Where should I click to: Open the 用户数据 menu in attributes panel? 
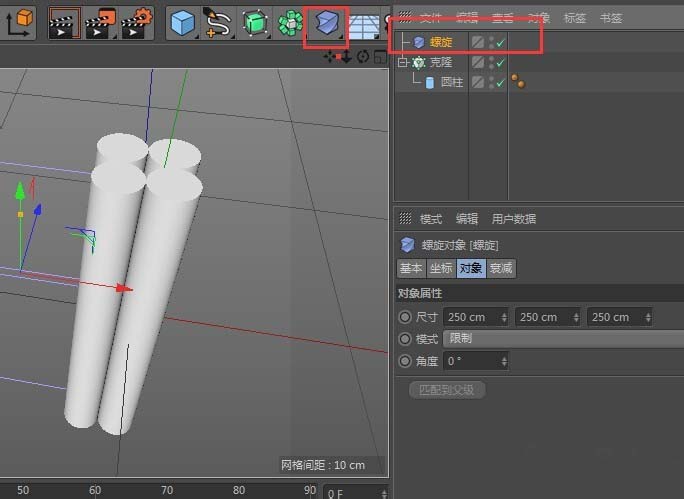pyautogui.click(x=513, y=219)
